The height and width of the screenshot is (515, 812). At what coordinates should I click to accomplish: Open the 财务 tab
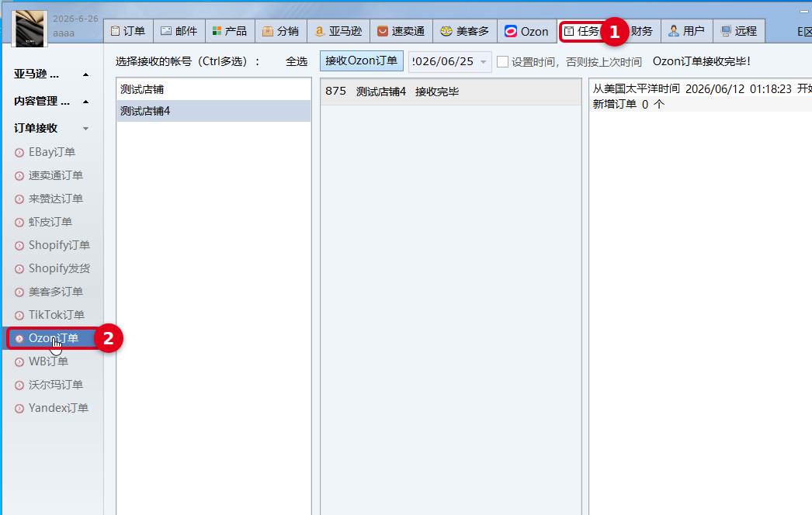coord(642,31)
